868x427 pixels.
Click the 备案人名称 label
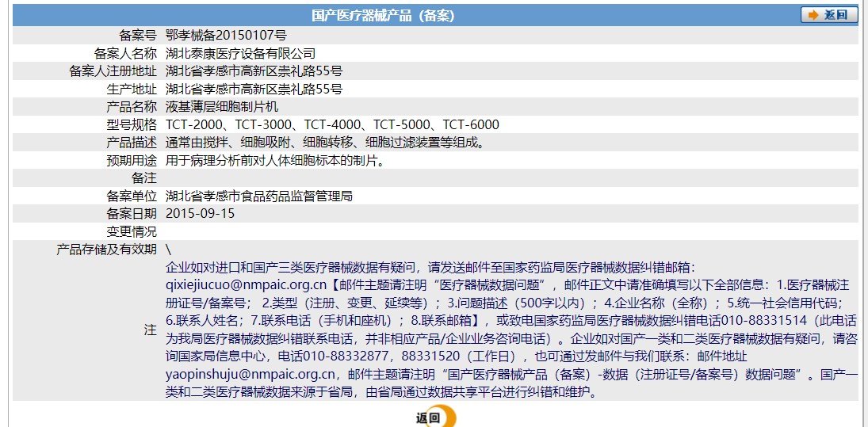[x=125, y=54]
